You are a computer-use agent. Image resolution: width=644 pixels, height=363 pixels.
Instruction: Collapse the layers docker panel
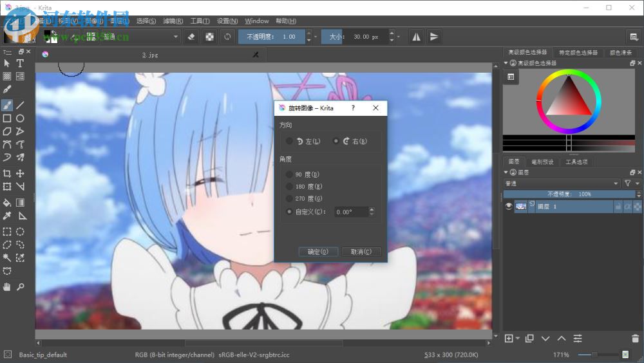(506, 172)
